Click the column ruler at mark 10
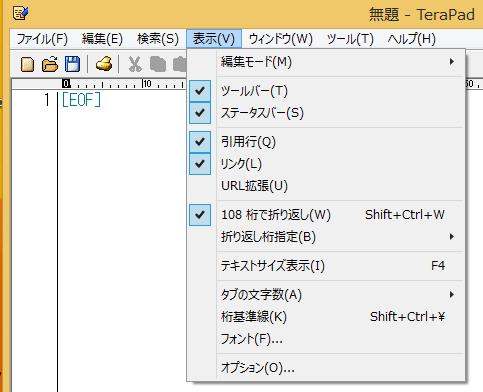483x392 pixels. tap(147, 84)
